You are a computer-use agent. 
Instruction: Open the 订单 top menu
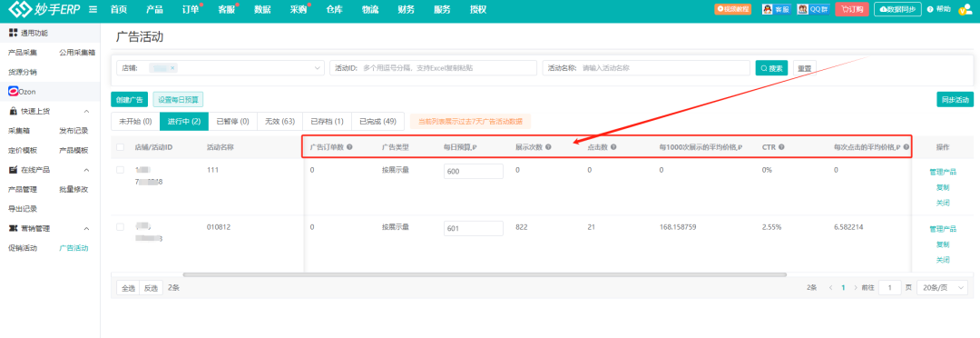[x=191, y=9]
